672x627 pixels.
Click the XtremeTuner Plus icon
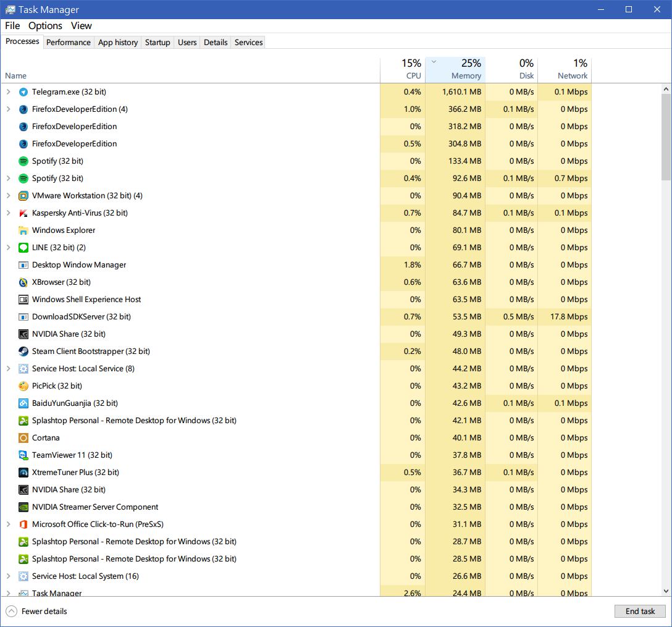23,473
